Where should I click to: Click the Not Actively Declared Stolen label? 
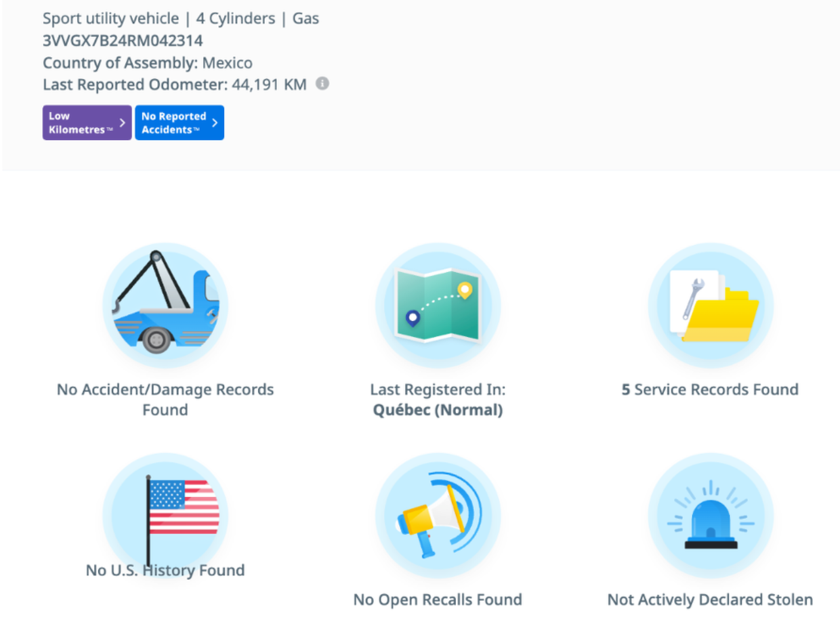(x=710, y=600)
